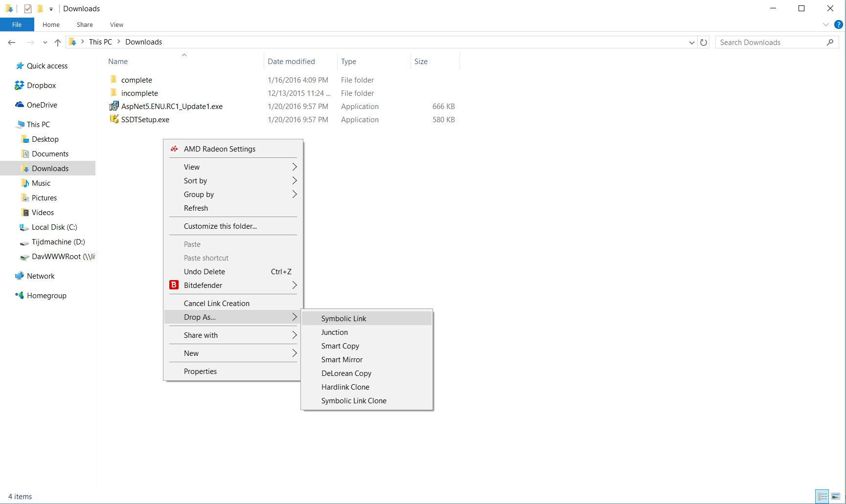This screenshot has height=504, width=846.
Task: Choose Refresh in the context menu
Action: point(233,208)
